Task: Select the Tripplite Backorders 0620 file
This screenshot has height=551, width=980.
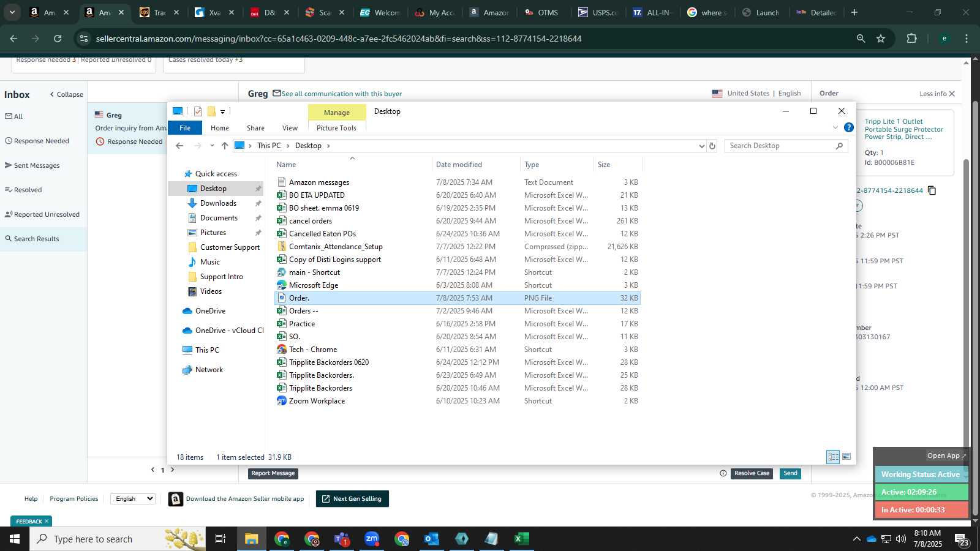Action: pos(329,362)
